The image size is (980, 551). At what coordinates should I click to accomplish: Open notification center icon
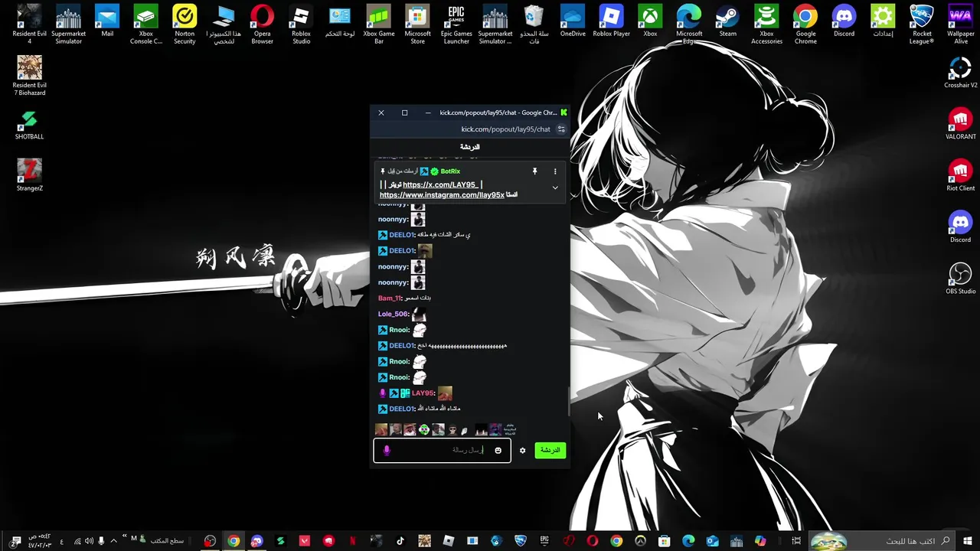coord(16,541)
